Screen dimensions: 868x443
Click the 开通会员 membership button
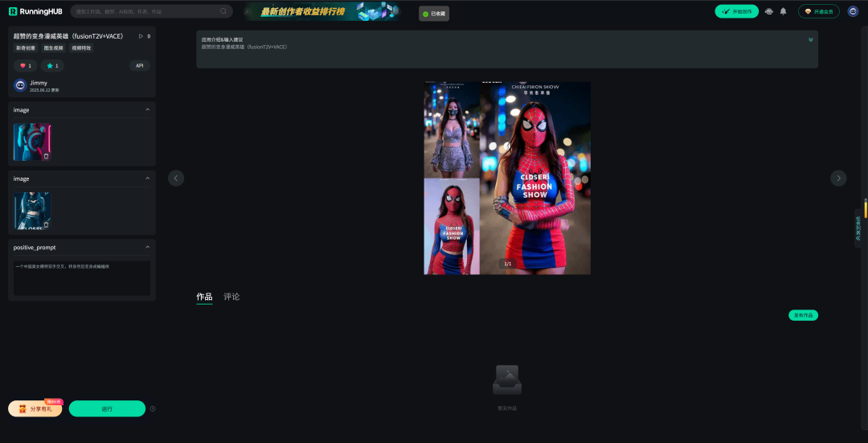(x=819, y=11)
